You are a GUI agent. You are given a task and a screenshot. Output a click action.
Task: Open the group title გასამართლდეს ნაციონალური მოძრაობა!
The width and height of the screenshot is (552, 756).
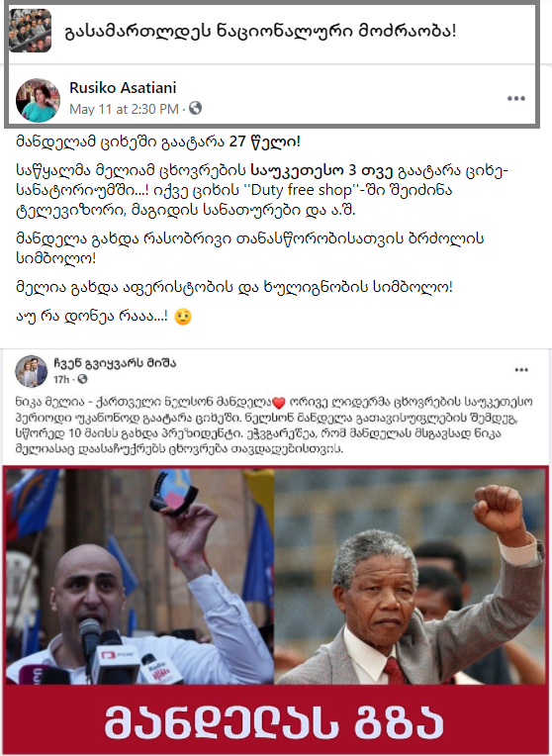pos(260,31)
